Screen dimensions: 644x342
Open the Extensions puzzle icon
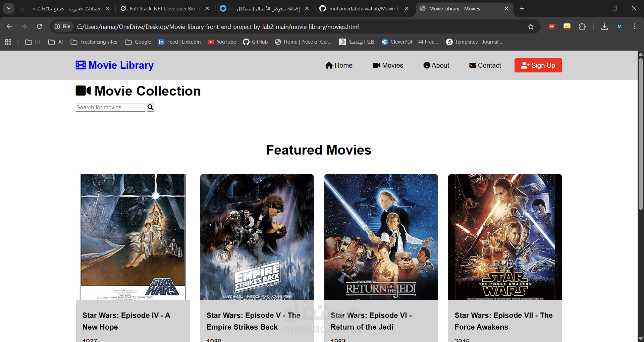[582, 26]
